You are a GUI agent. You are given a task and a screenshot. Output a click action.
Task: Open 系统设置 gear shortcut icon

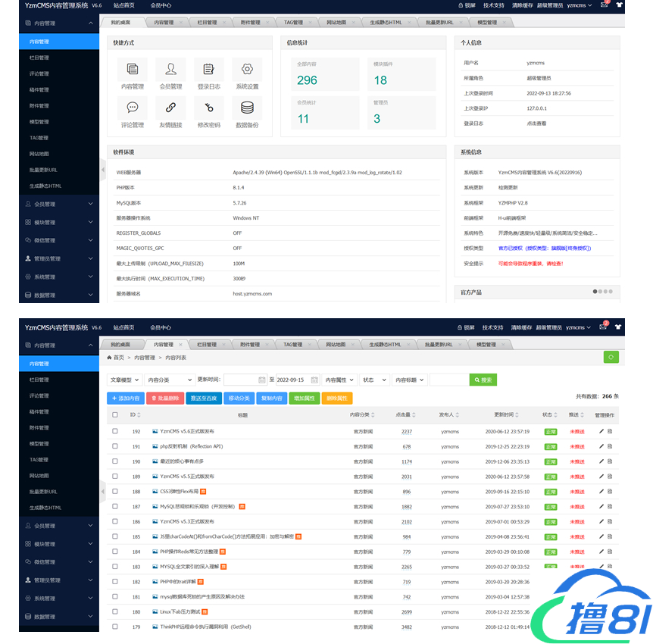(x=247, y=70)
